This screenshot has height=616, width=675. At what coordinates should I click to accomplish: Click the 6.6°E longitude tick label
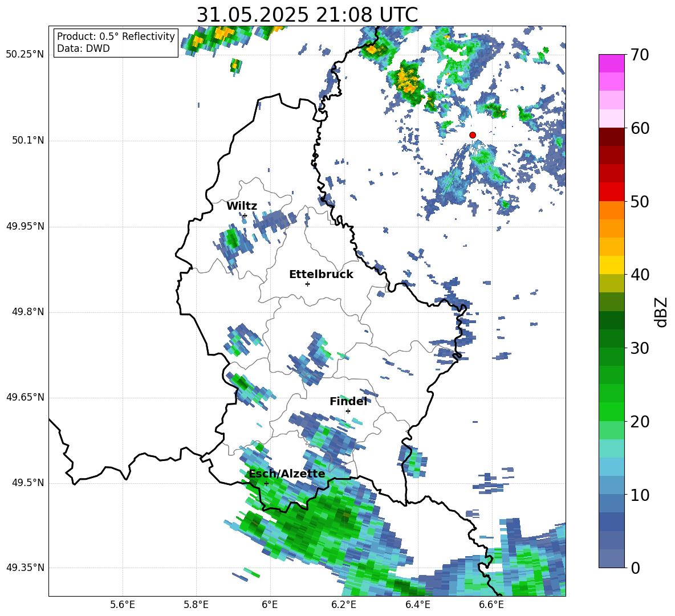point(491,605)
